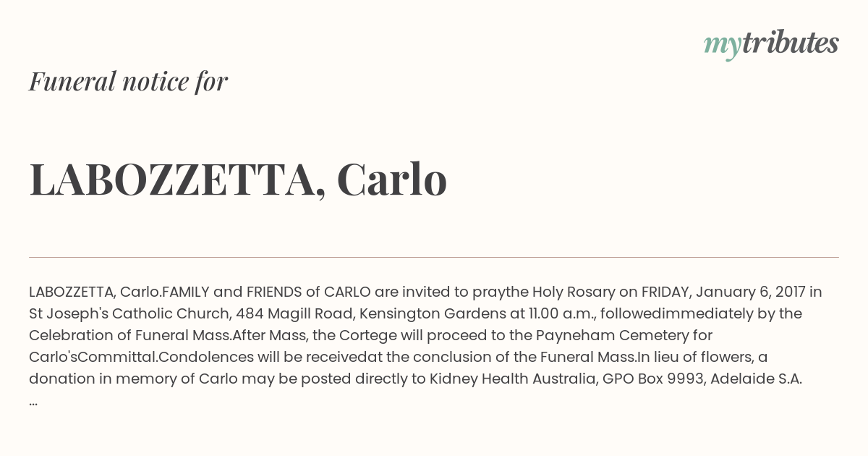Click "LABOZZETTA, Carlo." where the paragraph begins

click(95, 292)
